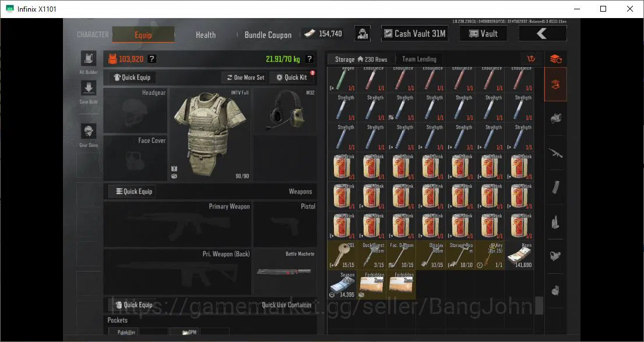Click the Pri. Weapon (Back) slot
The height and width of the screenshot is (342, 644).
tap(177, 272)
